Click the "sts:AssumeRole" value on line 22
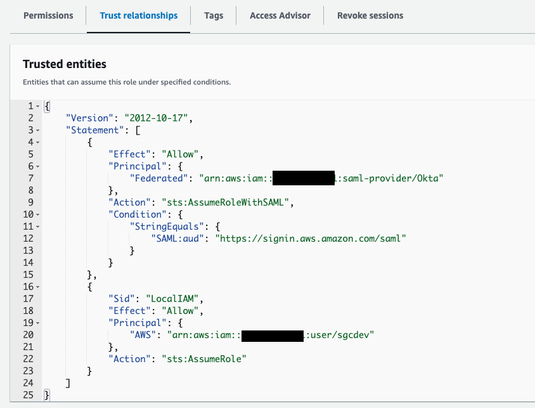This screenshot has width=535, height=408. 204,359
